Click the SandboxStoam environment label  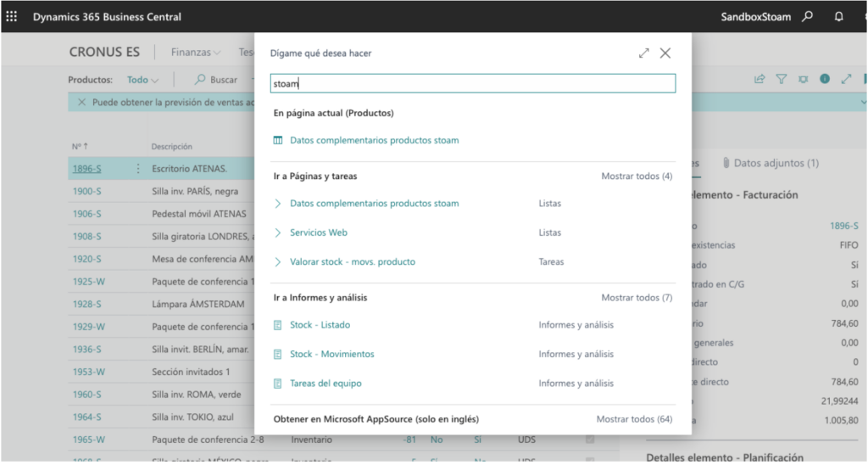tap(755, 17)
